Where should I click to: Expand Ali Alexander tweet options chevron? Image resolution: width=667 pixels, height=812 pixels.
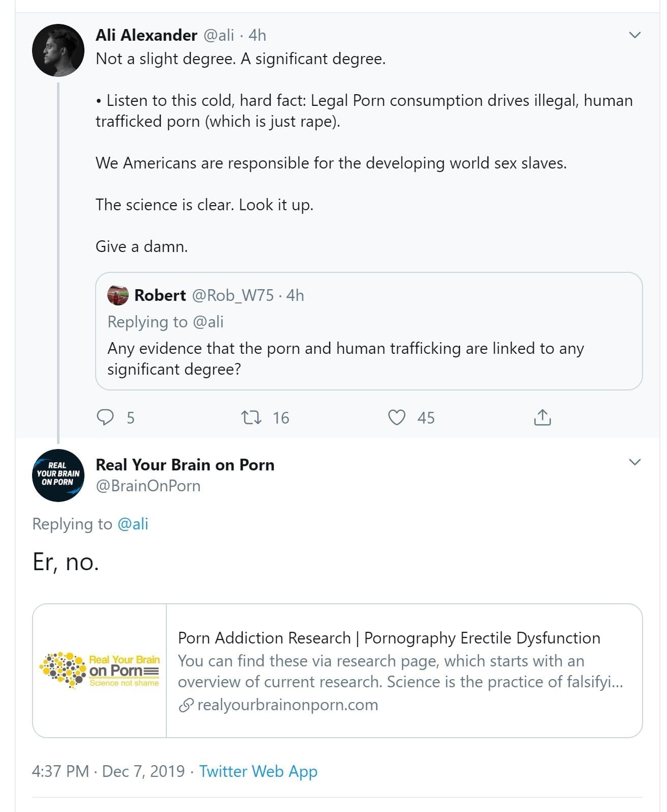634,35
